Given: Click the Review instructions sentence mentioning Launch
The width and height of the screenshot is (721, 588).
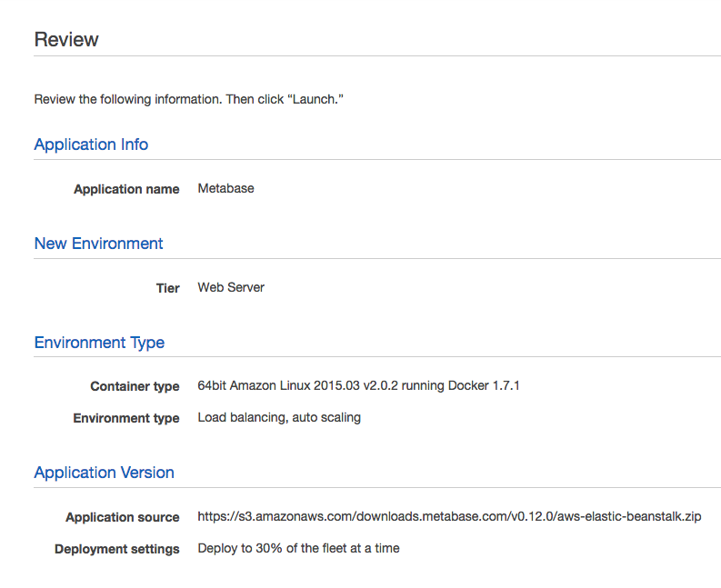Looking at the screenshot, I should pos(188,99).
